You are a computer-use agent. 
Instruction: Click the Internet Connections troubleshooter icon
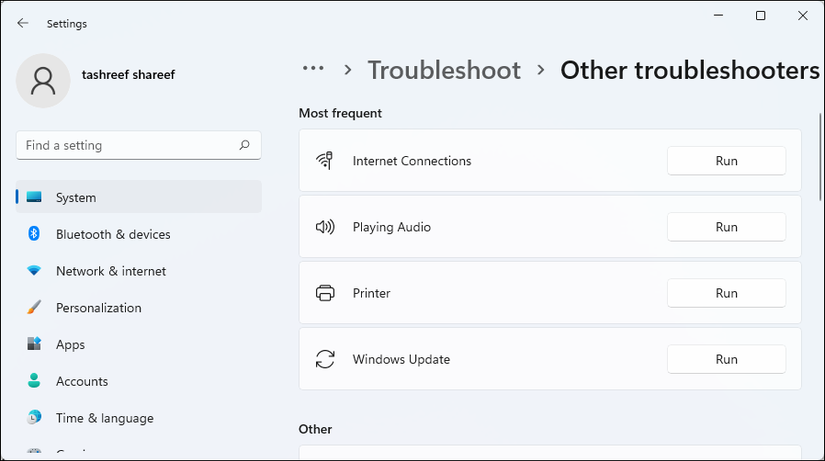[325, 160]
